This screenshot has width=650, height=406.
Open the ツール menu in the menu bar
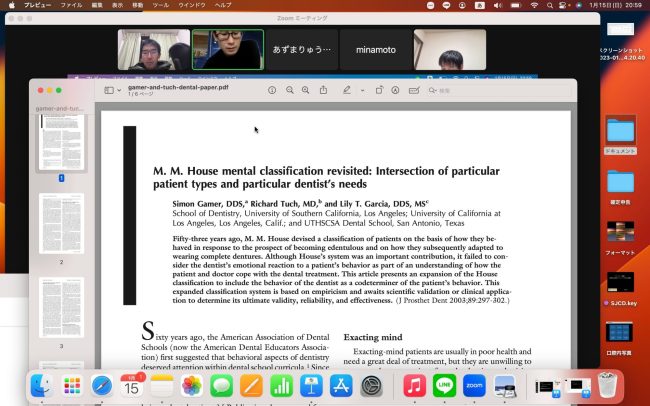click(161, 5)
